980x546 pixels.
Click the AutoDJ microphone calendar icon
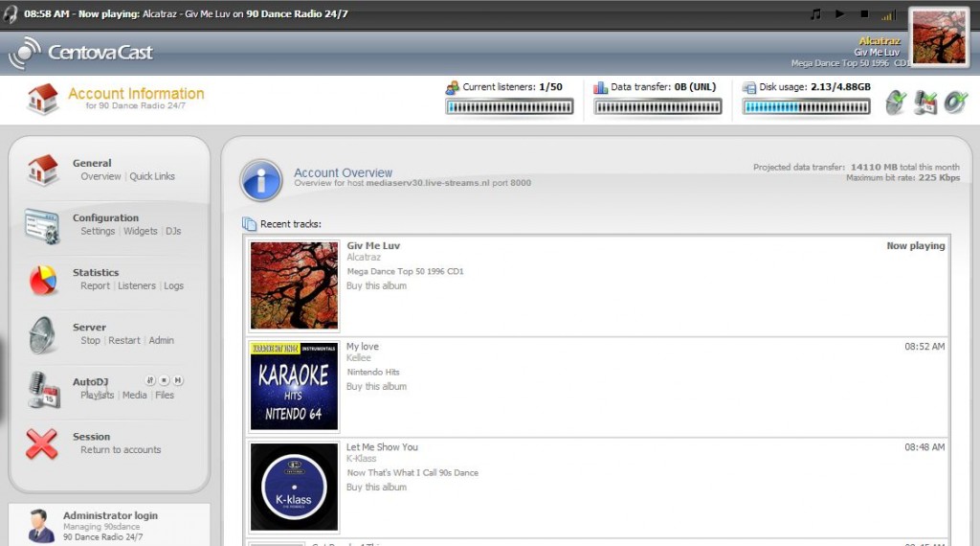[x=42, y=390]
